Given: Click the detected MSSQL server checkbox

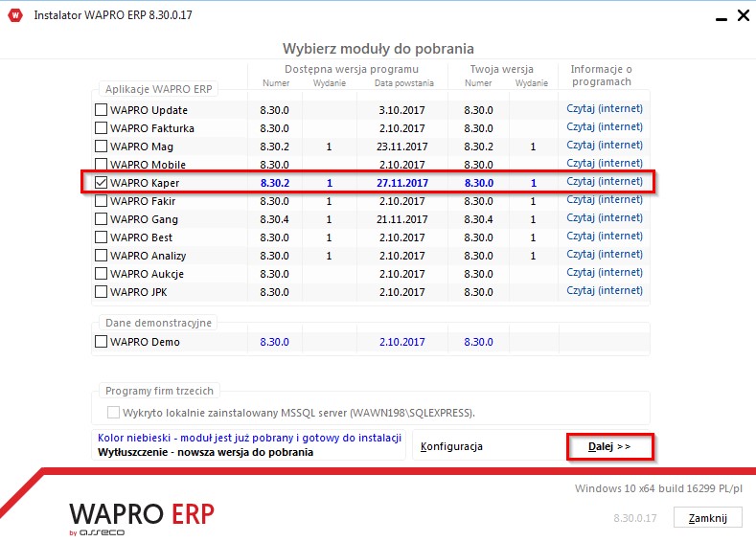Looking at the screenshot, I should click(113, 413).
